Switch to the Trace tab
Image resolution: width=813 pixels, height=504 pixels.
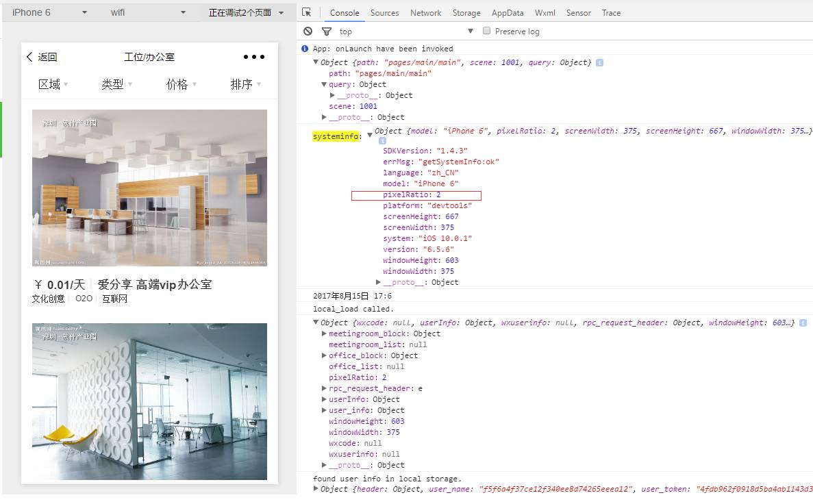[x=612, y=13]
